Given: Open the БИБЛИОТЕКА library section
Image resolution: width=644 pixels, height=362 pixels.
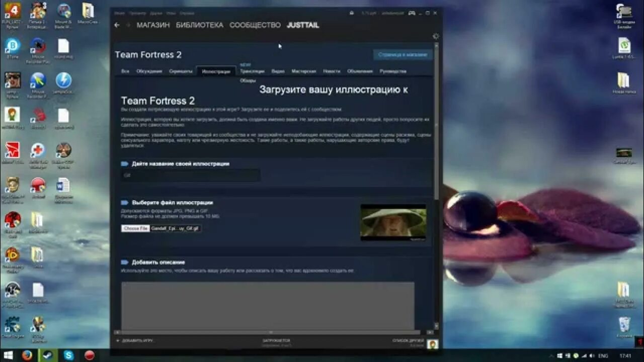Looking at the screenshot, I should (200, 25).
